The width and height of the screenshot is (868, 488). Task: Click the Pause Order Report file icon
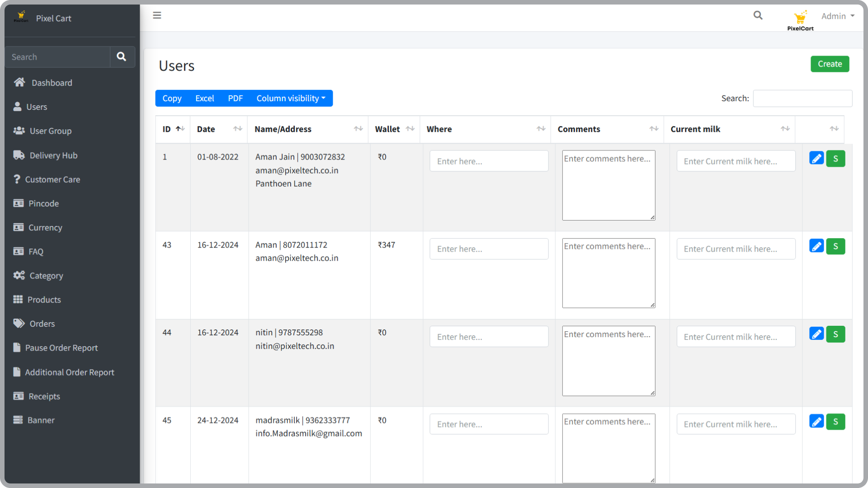(x=17, y=347)
